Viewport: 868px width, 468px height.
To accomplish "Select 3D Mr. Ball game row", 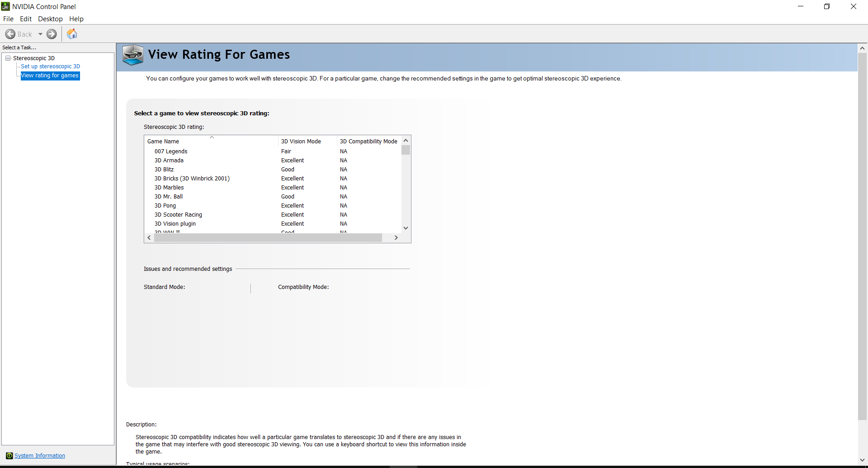I will pos(273,197).
